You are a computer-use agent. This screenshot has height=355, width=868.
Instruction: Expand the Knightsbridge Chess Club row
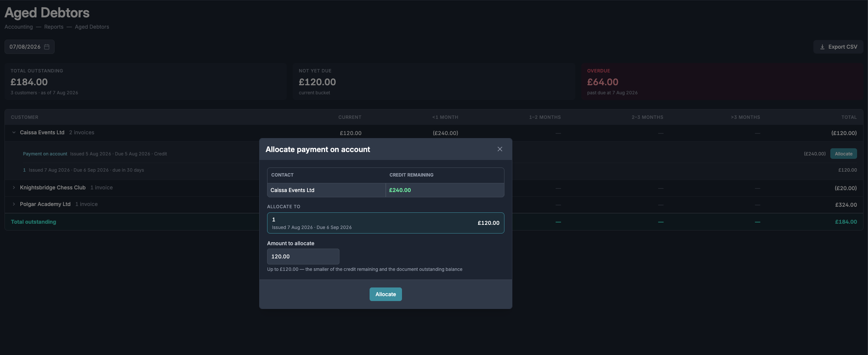click(x=14, y=187)
